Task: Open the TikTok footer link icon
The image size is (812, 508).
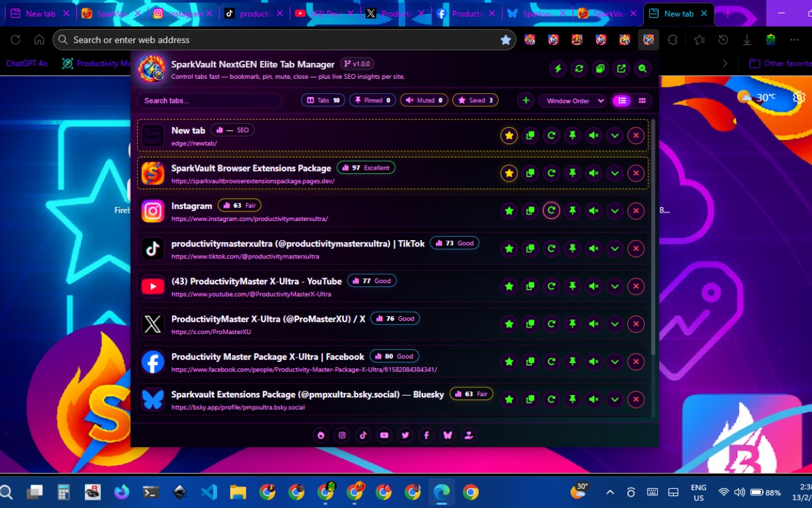Action: (x=363, y=435)
